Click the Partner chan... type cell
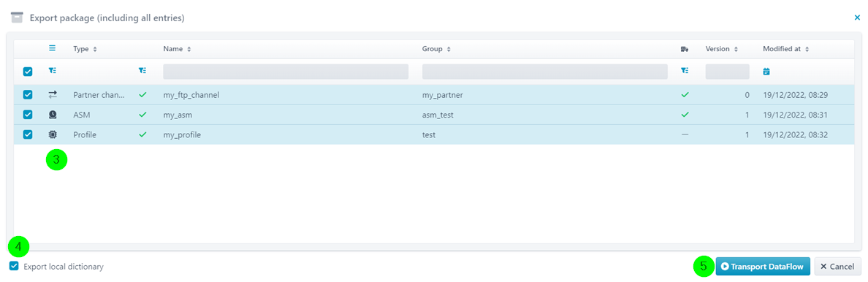The width and height of the screenshot is (868, 282). 99,95
